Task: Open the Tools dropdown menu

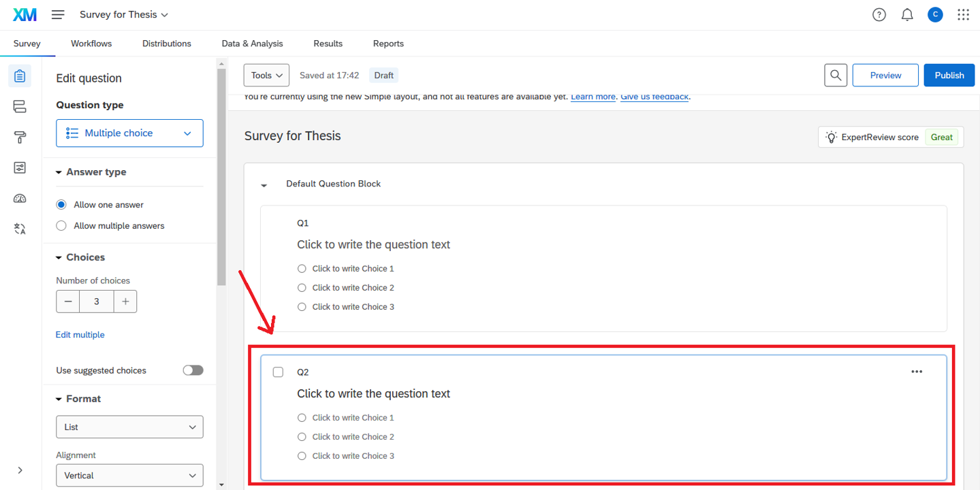Action: tap(266, 76)
